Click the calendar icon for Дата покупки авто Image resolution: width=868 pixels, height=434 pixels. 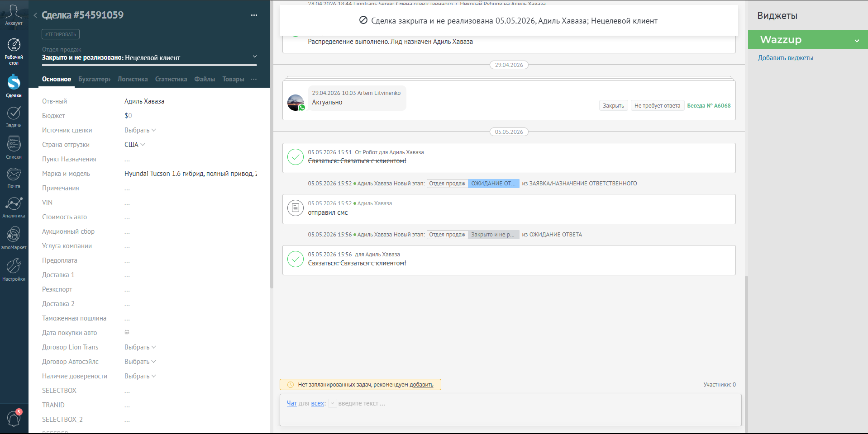pos(127,332)
